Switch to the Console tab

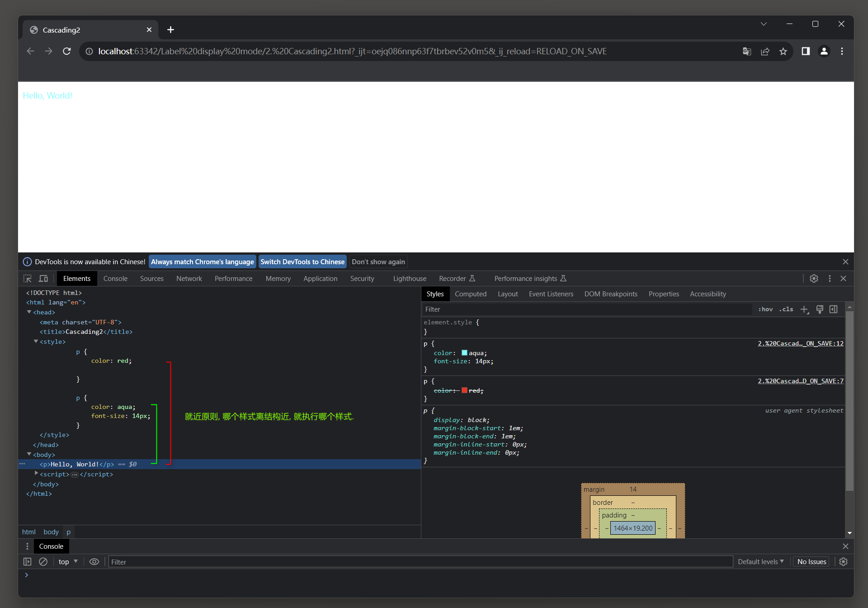(115, 279)
